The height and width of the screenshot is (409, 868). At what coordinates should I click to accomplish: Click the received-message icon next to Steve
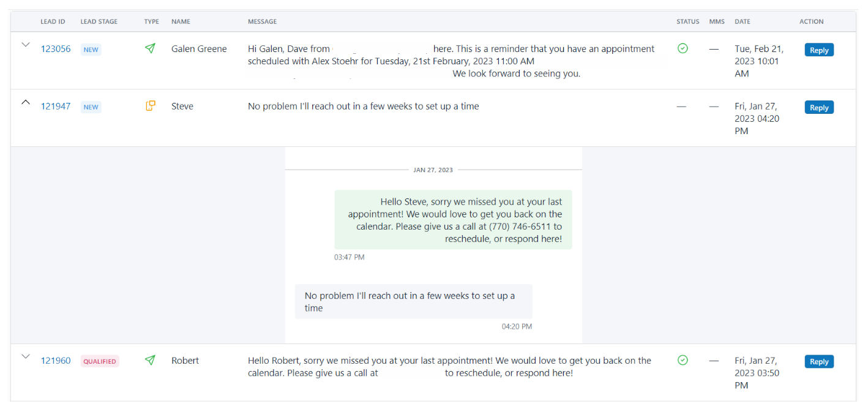(x=150, y=106)
